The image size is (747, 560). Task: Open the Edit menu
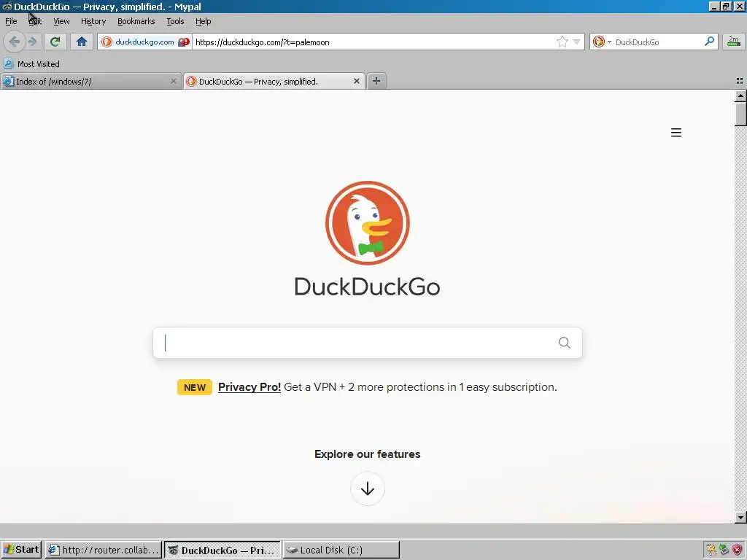point(35,21)
